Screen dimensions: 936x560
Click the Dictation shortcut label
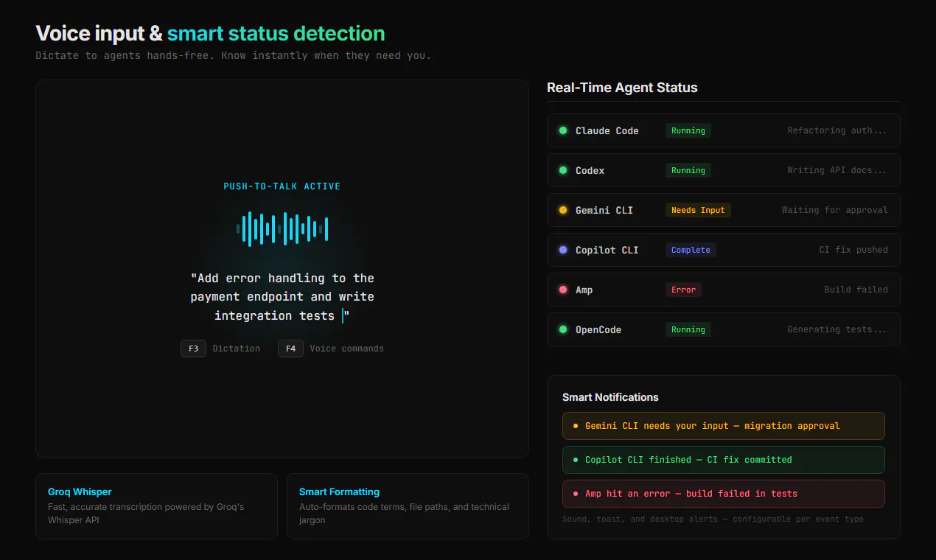point(237,349)
